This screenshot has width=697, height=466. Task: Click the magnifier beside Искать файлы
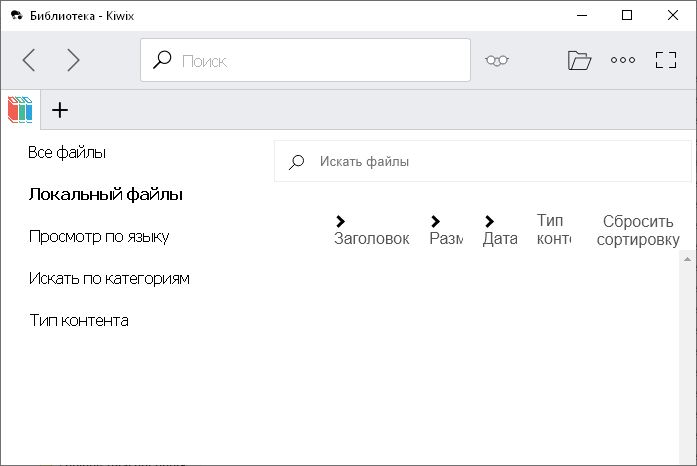pyautogui.click(x=297, y=162)
